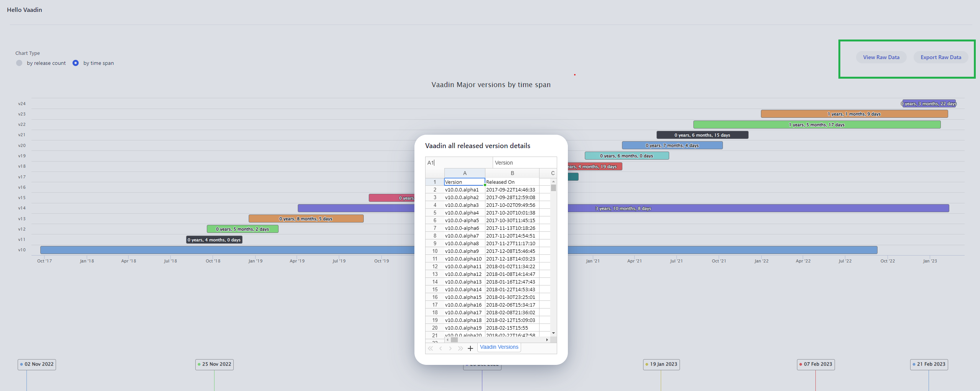Viewport: 980px width, 391px height.
Task: Click cell 'v10.0.0.alpha1'
Action: [465, 190]
